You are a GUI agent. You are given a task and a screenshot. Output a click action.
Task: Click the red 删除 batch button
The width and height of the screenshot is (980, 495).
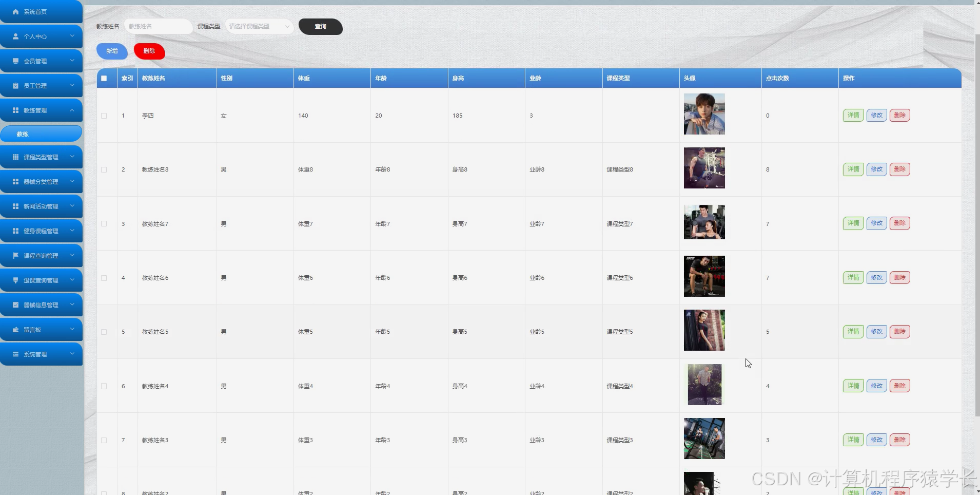[149, 51]
